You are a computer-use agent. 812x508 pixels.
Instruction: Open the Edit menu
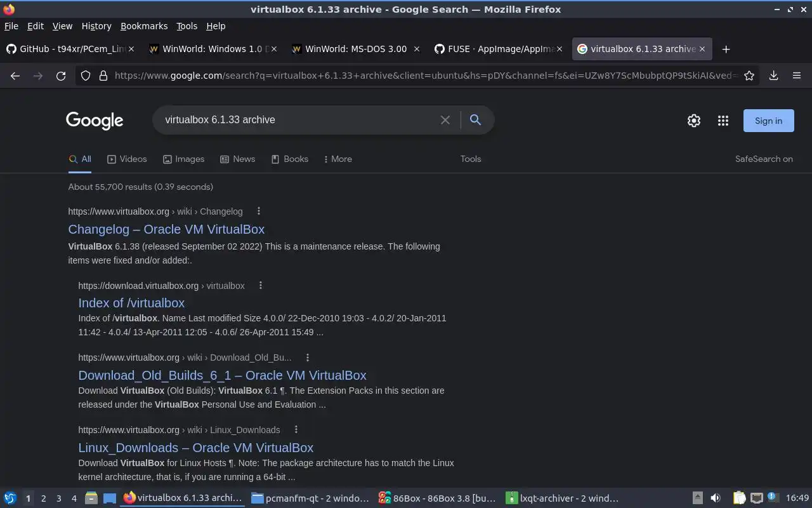pyautogui.click(x=36, y=26)
